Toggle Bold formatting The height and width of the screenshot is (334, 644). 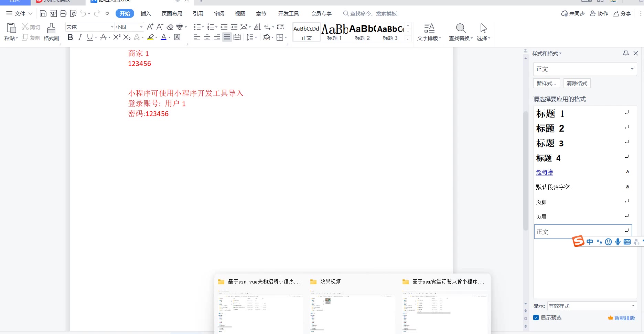click(x=70, y=37)
